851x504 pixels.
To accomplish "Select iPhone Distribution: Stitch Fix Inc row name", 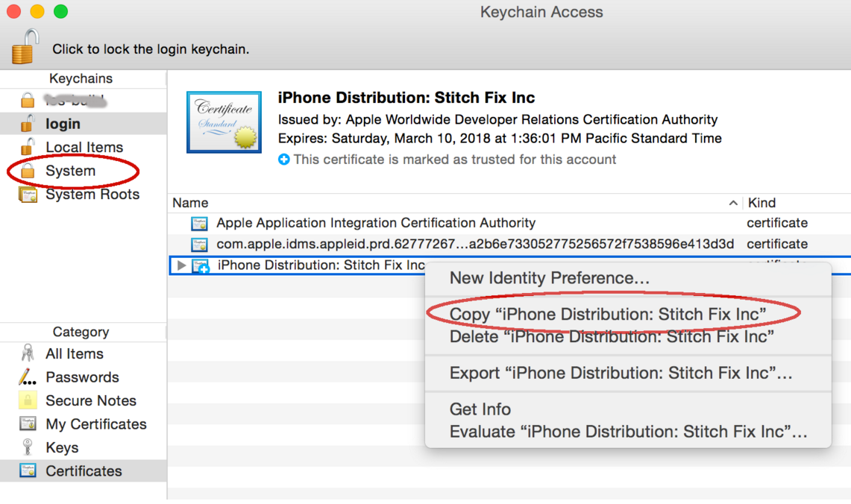I will point(321,265).
